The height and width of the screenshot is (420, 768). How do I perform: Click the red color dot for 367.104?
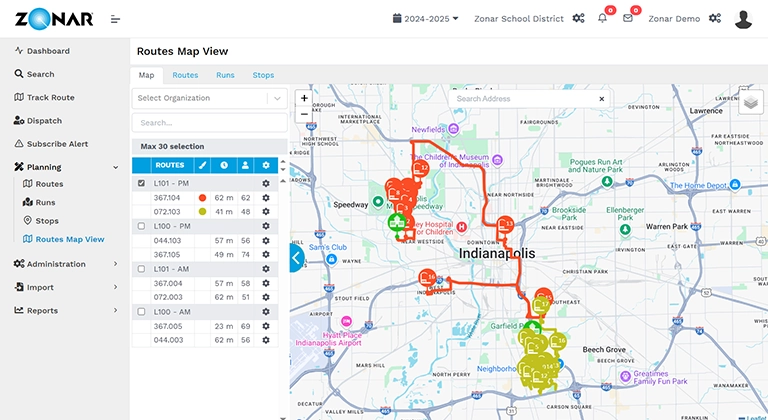point(202,198)
